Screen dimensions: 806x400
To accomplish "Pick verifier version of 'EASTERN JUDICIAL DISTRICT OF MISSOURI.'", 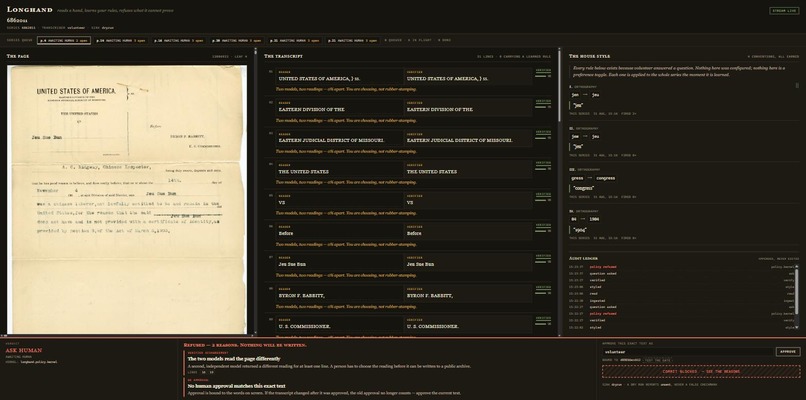I will pos(468,138).
